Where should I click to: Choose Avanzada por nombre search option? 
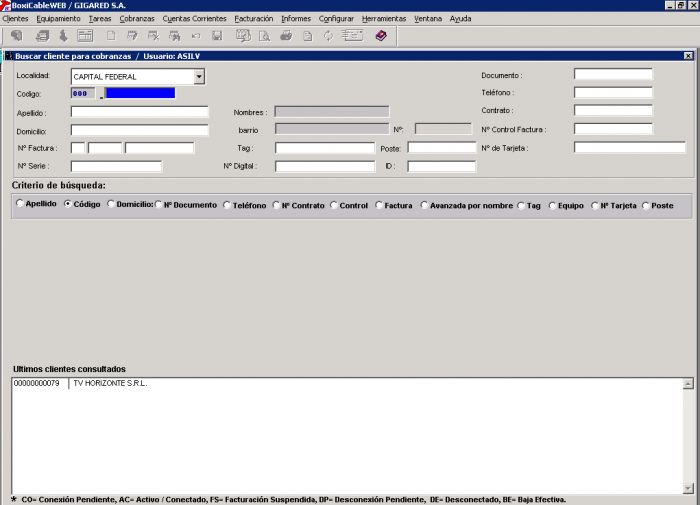click(x=424, y=205)
